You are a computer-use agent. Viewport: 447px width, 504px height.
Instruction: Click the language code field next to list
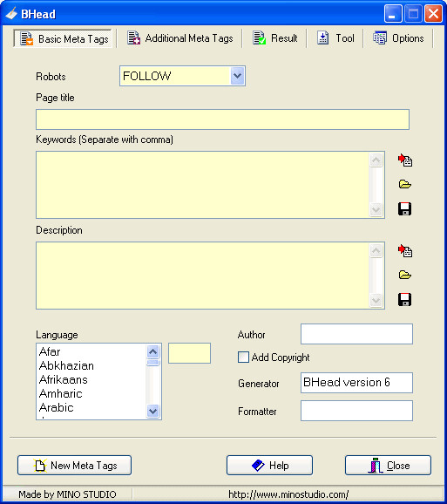189,353
